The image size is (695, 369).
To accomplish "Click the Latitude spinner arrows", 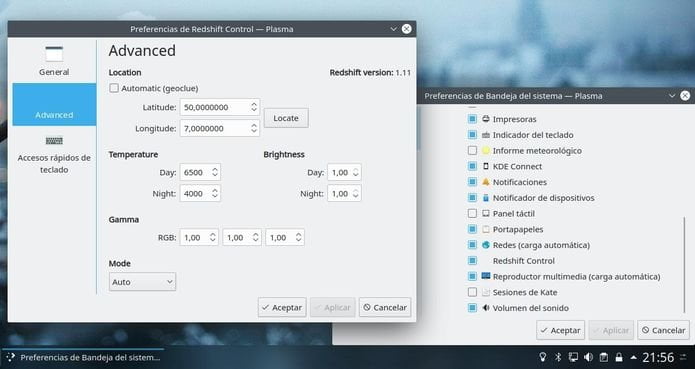I will 254,107.
